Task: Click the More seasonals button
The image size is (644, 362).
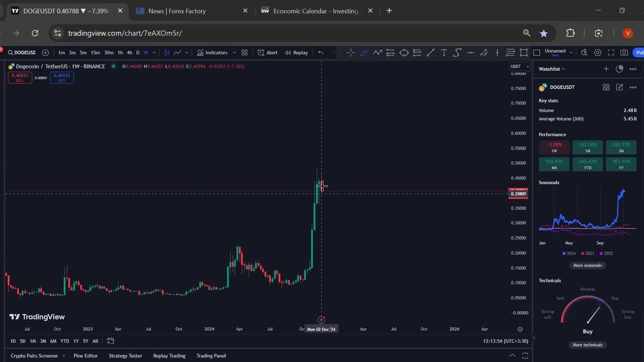Action: point(587,265)
